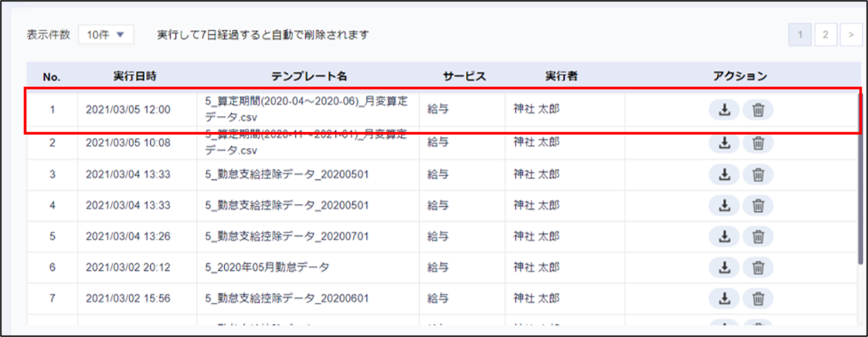Click template name 5_2020年05月勤怠データ
The image size is (868, 337).
pos(268,268)
